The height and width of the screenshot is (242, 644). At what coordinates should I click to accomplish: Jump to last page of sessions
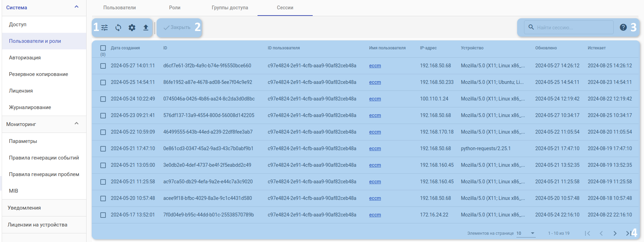tap(628, 233)
